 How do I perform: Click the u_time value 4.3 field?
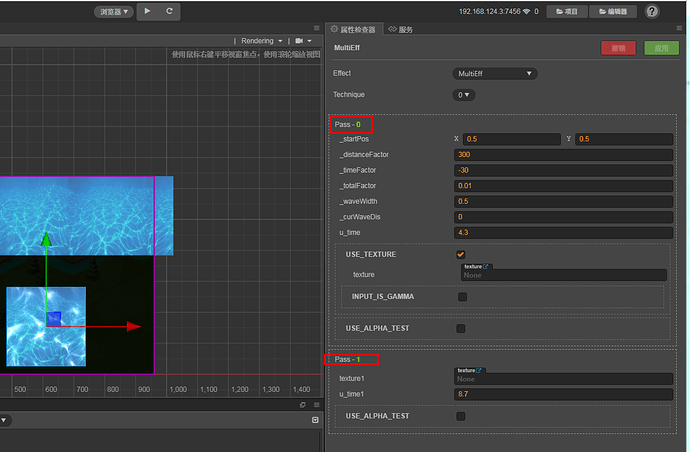pyautogui.click(x=563, y=233)
